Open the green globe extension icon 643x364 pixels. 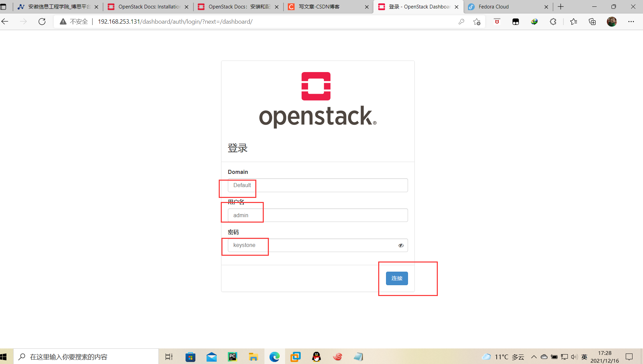[x=534, y=22]
